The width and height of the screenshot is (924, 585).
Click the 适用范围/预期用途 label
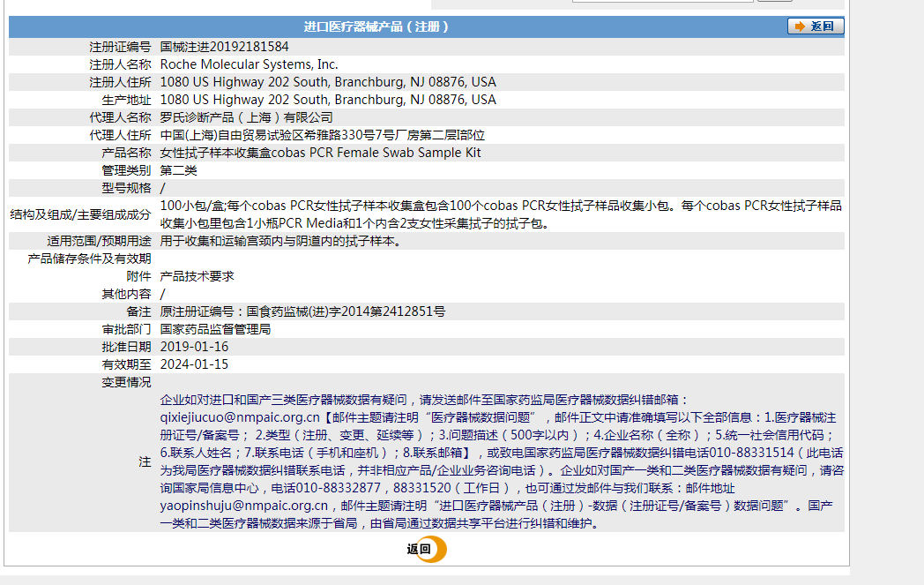[x=99, y=241]
